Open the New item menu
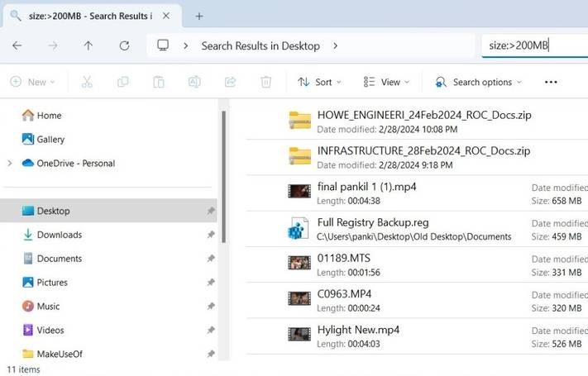Screen dimensions: 588x376 (x=32, y=82)
